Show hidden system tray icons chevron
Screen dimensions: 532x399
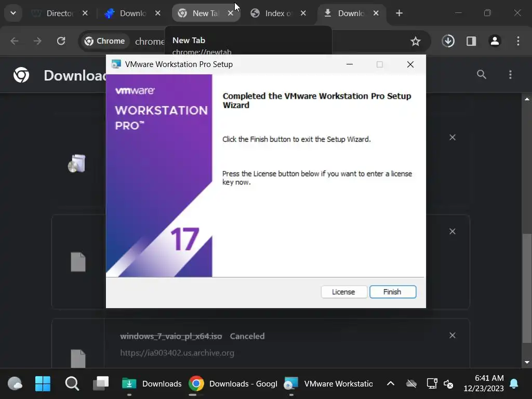(x=391, y=383)
